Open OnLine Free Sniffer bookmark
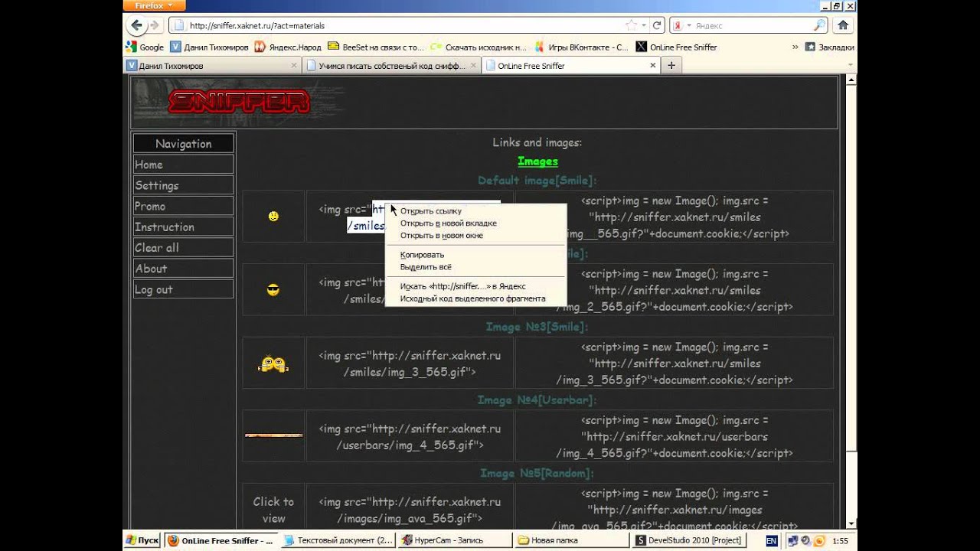980x551 pixels. click(677, 47)
